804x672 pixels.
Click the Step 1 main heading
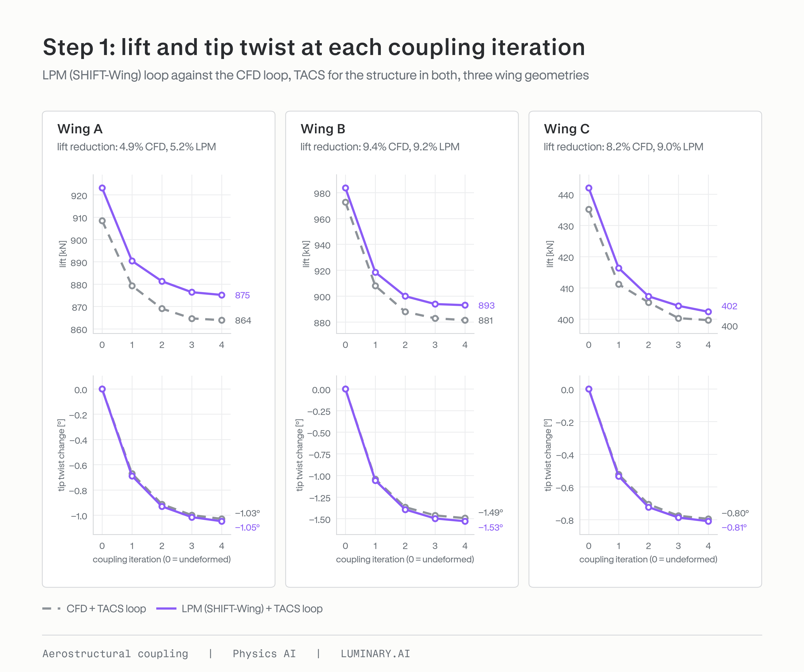[x=314, y=47]
